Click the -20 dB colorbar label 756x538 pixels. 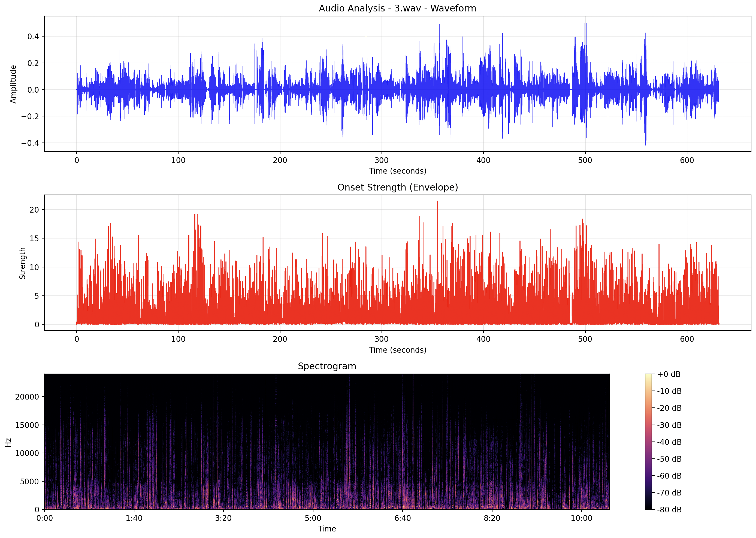point(669,408)
